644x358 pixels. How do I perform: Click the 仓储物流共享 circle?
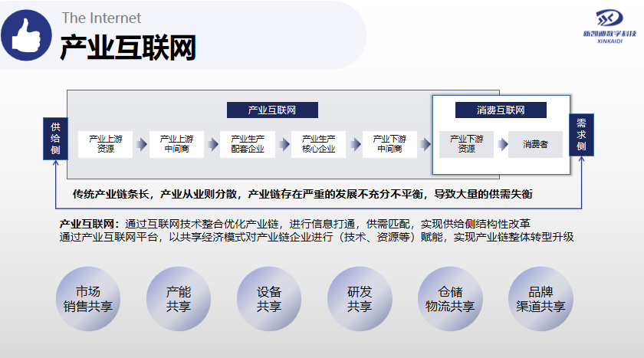point(450,299)
